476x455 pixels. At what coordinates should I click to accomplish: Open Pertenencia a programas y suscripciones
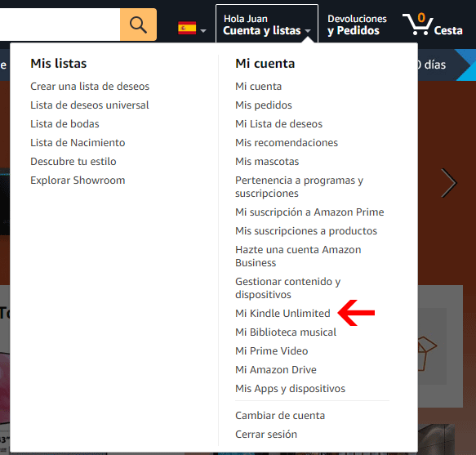point(300,187)
